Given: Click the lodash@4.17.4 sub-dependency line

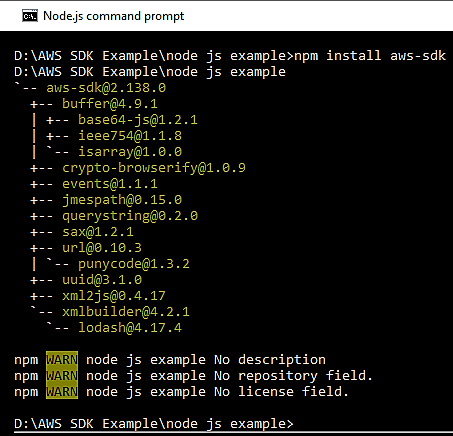Looking at the screenshot, I should [130, 328].
